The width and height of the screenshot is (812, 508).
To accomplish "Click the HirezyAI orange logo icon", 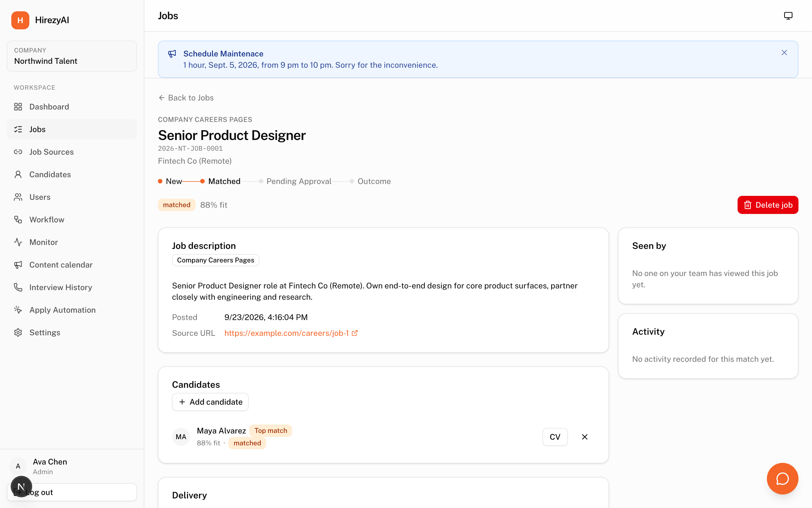I will [x=20, y=20].
